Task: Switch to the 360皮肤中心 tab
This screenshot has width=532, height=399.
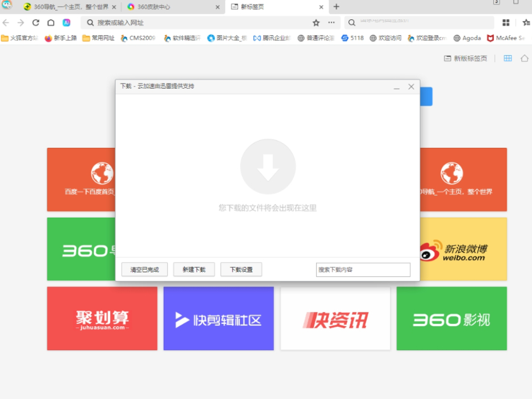Action: (173, 7)
